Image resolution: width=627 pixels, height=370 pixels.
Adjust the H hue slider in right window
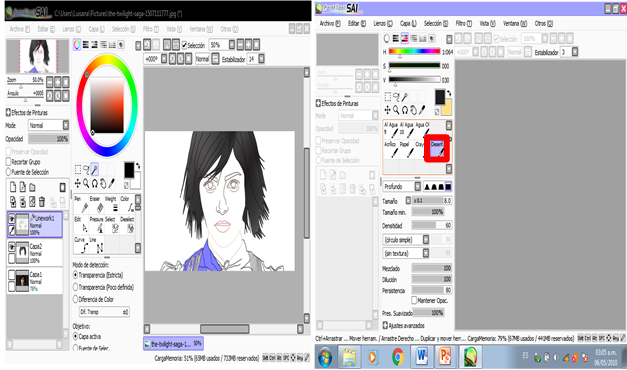414,52
